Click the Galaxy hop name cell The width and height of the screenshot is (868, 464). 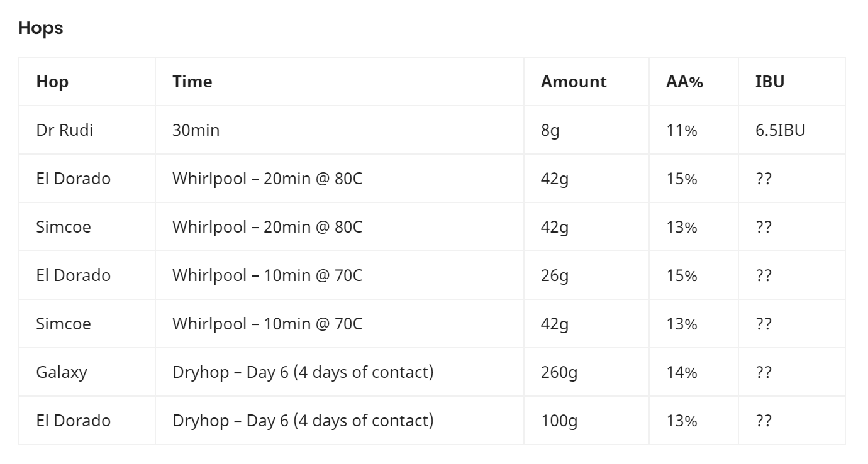point(62,372)
